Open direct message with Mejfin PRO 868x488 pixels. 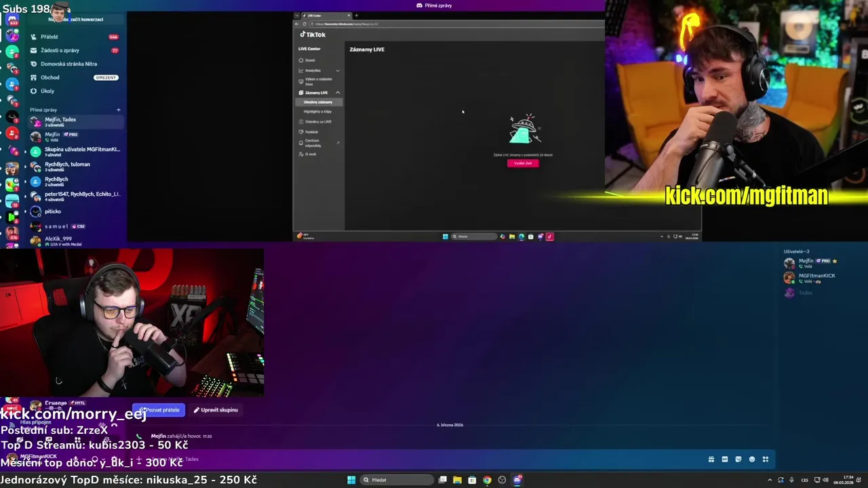[75, 136]
